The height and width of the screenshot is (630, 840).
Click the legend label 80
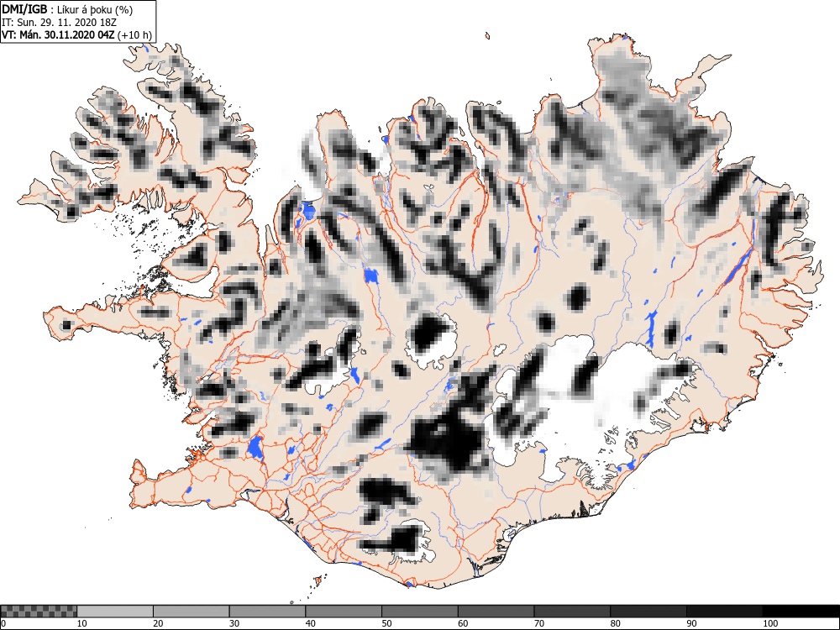615,623
